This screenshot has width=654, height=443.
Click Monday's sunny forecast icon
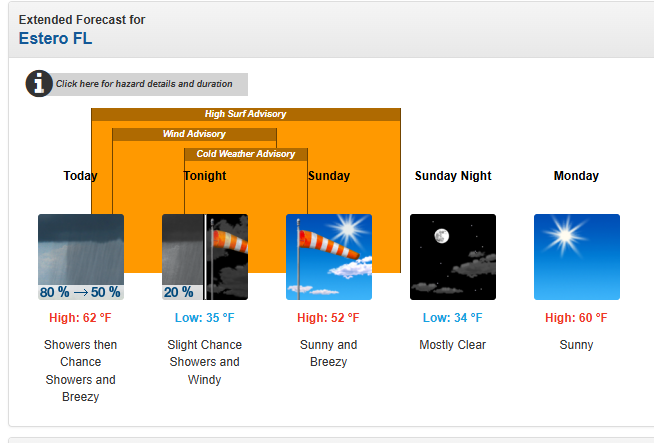coord(577,257)
